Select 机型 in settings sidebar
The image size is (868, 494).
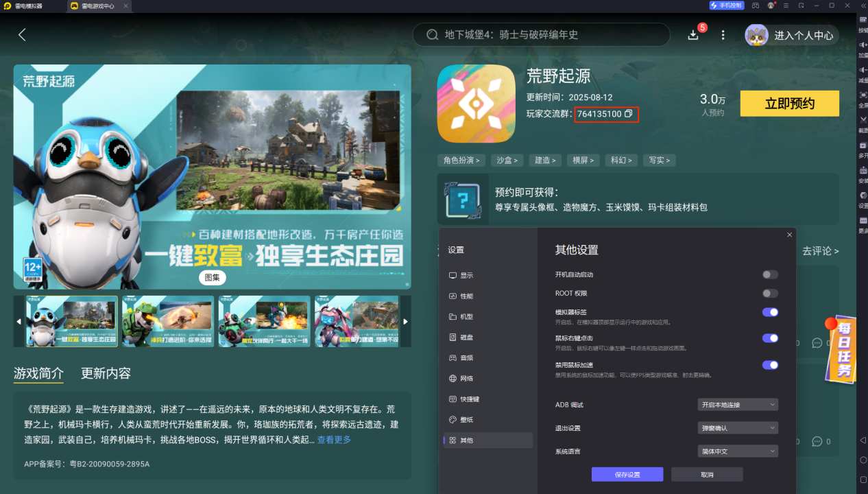point(487,316)
